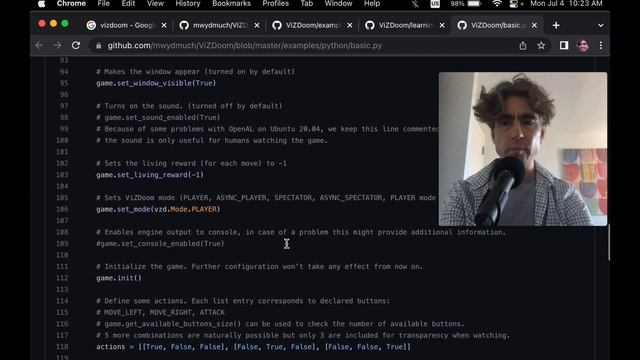The image size is (640, 360).
Task: Click the Wi-Fi status icon
Action: click(x=496, y=4)
